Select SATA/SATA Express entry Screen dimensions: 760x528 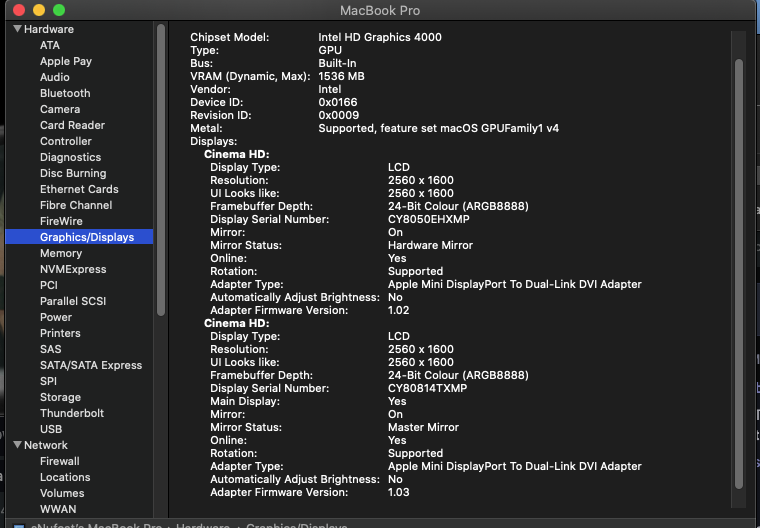click(x=91, y=365)
